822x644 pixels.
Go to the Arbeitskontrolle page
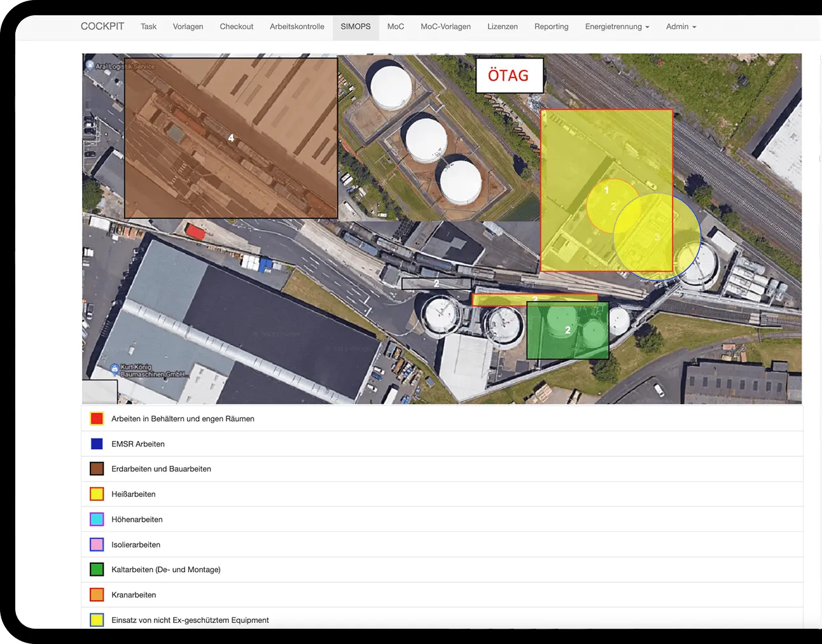[x=296, y=27]
